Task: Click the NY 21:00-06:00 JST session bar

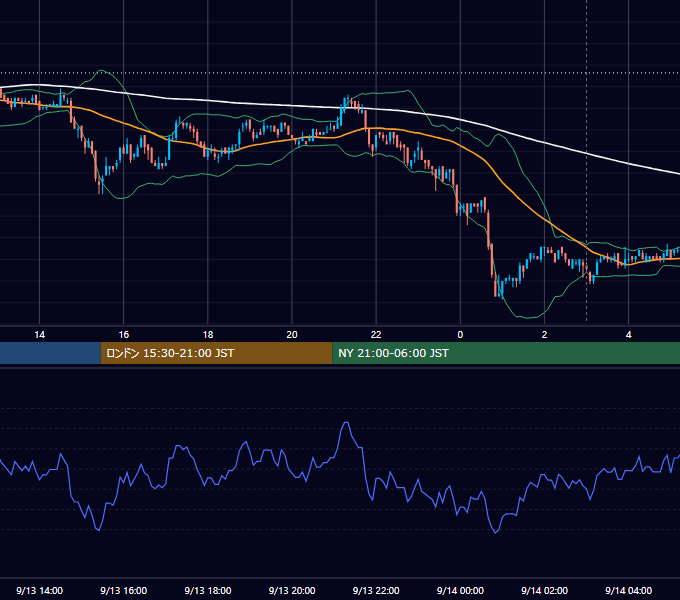Action: click(x=506, y=353)
